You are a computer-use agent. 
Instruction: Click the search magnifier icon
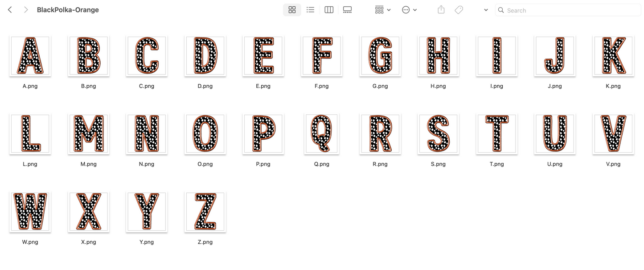pos(501,10)
